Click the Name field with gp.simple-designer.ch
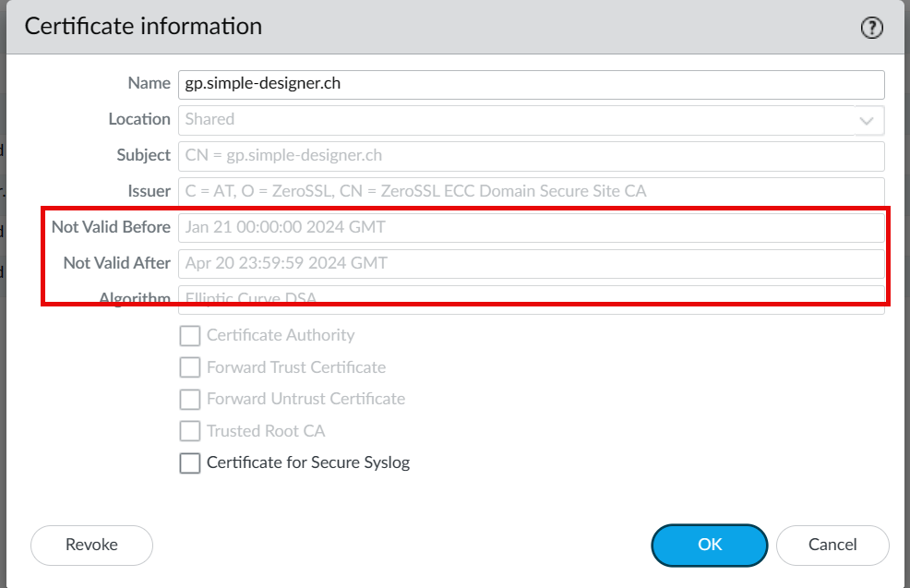This screenshot has height=588, width=910. click(531, 84)
